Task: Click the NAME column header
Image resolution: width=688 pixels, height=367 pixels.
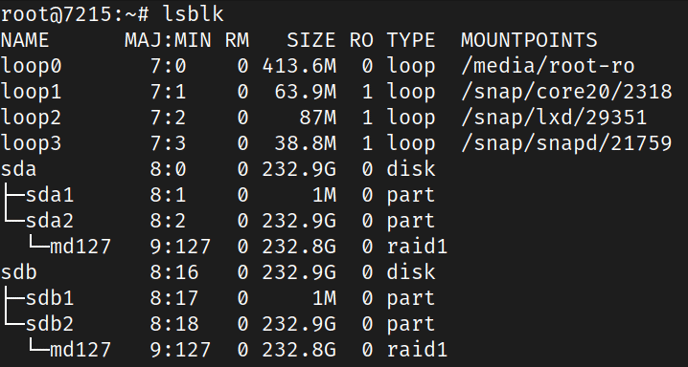Action: tap(25, 40)
